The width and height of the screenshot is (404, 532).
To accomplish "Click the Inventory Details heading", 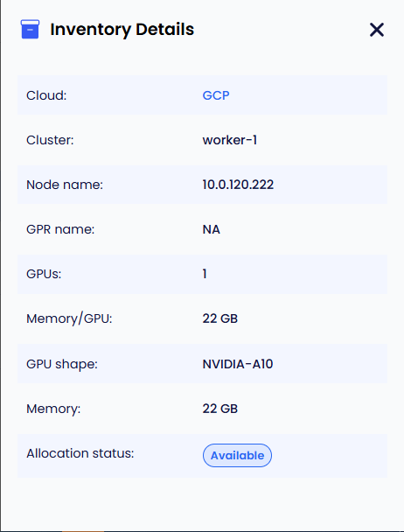I will 122,29.
